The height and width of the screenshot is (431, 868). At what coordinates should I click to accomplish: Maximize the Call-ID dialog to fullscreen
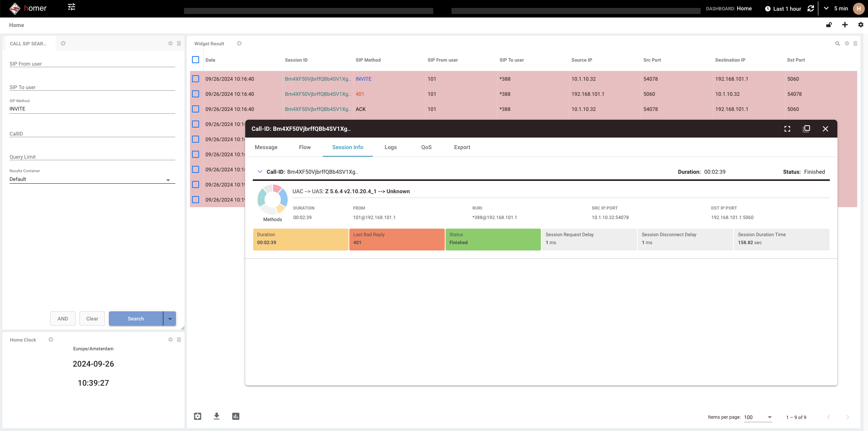pos(787,129)
